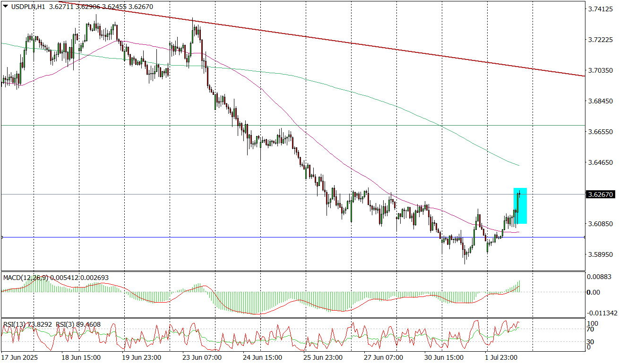The height and width of the screenshot is (364, 619).
Task: Select the red descending trendline
Action: click(321, 39)
